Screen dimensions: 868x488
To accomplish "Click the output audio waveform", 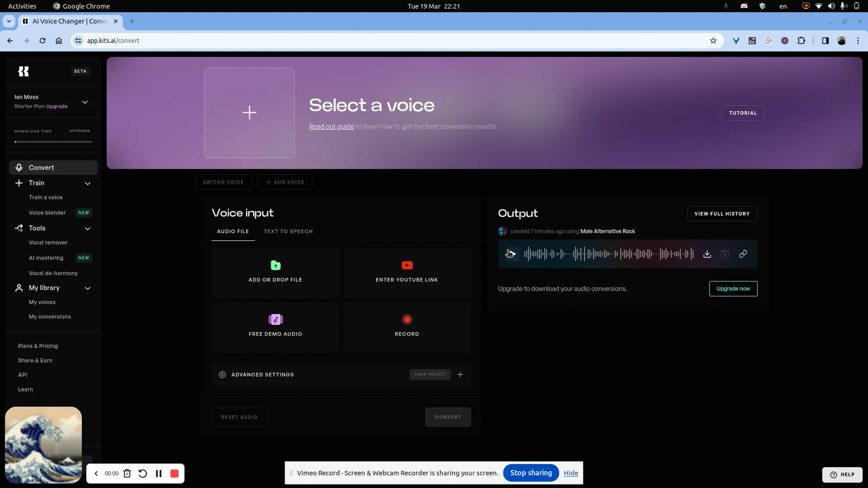I will tap(609, 254).
